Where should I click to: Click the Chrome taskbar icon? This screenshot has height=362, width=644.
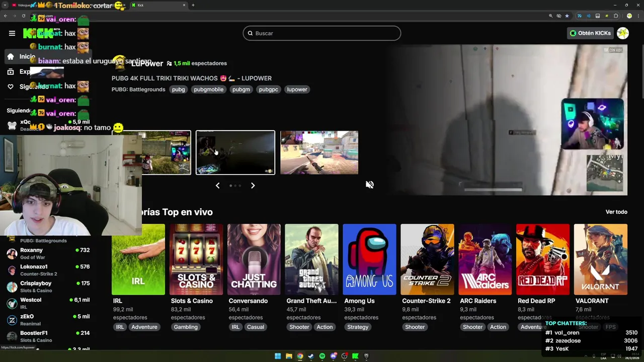(x=300, y=356)
